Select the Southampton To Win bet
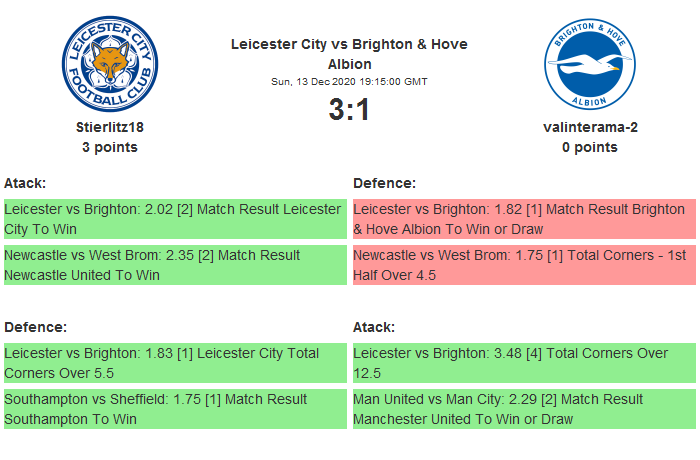This screenshot has width=700, height=460. 174,409
